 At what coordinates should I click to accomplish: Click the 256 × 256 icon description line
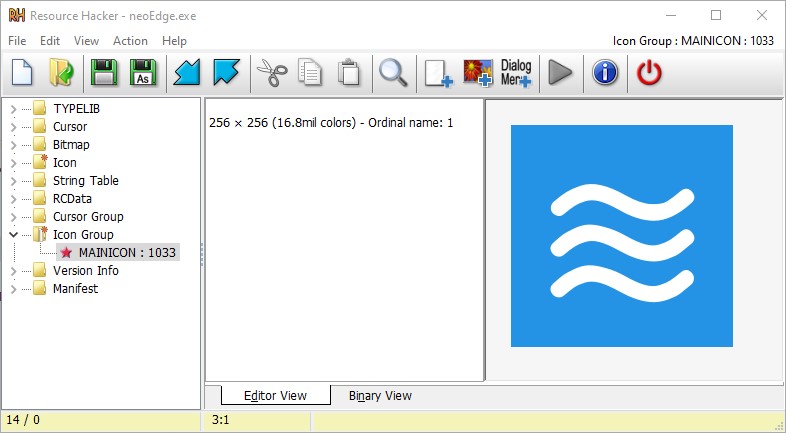pyautogui.click(x=331, y=123)
